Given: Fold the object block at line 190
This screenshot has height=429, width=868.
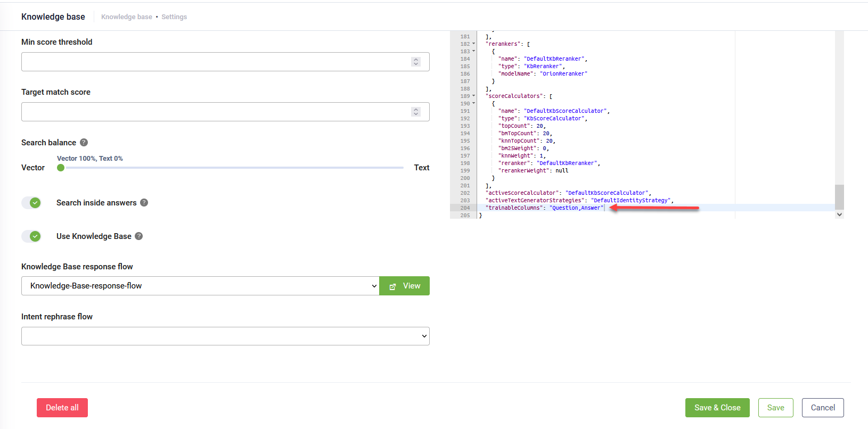Looking at the screenshot, I should [473, 104].
